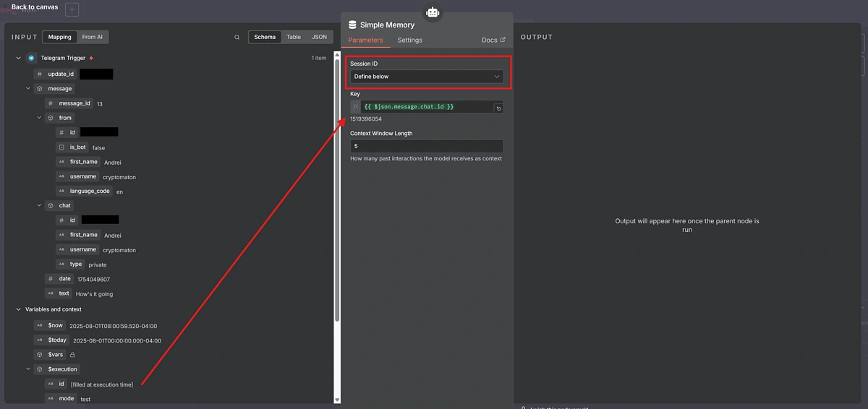Click the Simple Memory database icon

click(x=352, y=25)
